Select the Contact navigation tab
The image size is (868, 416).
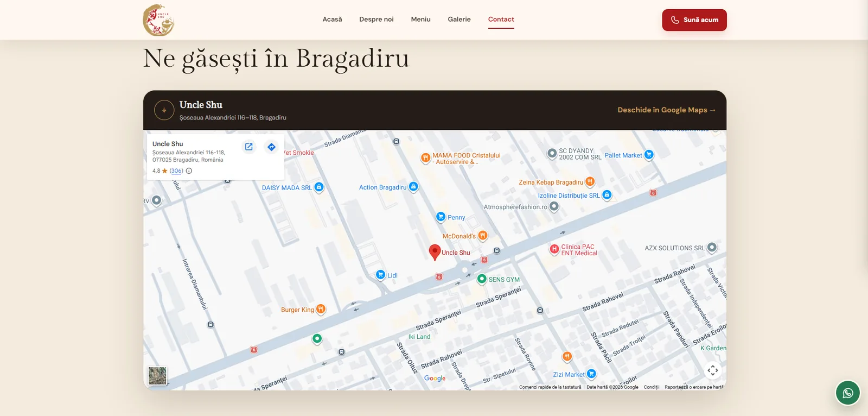[x=501, y=20]
